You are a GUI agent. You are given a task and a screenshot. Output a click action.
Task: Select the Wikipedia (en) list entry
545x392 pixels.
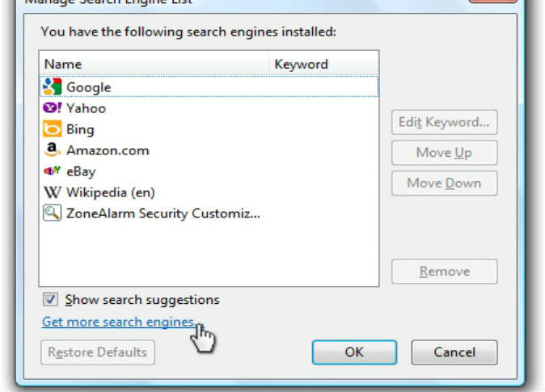click(x=209, y=192)
